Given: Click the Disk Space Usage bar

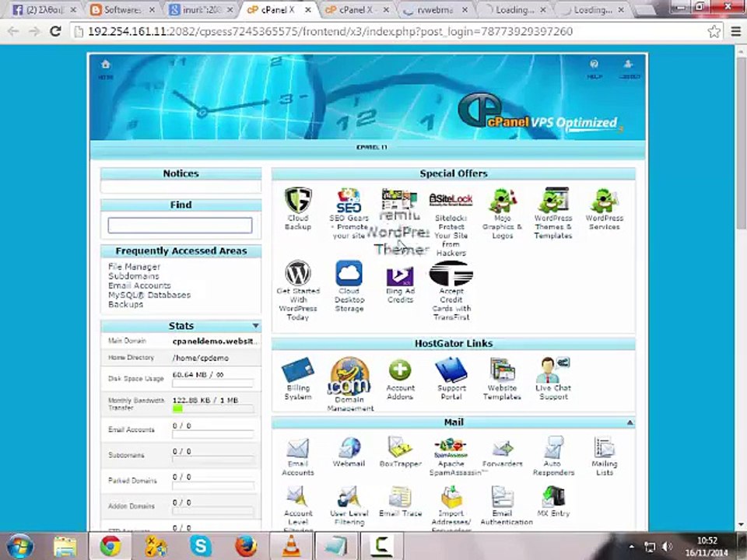Looking at the screenshot, I should coord(212,383).
